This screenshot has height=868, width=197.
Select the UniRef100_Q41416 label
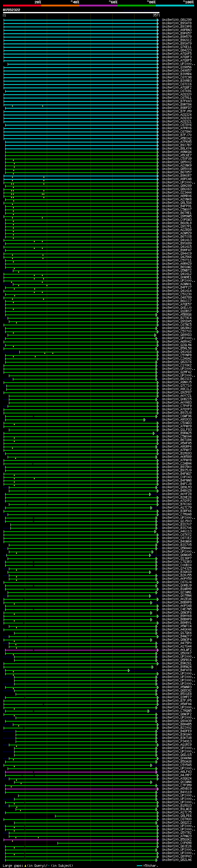click(177, 352)
